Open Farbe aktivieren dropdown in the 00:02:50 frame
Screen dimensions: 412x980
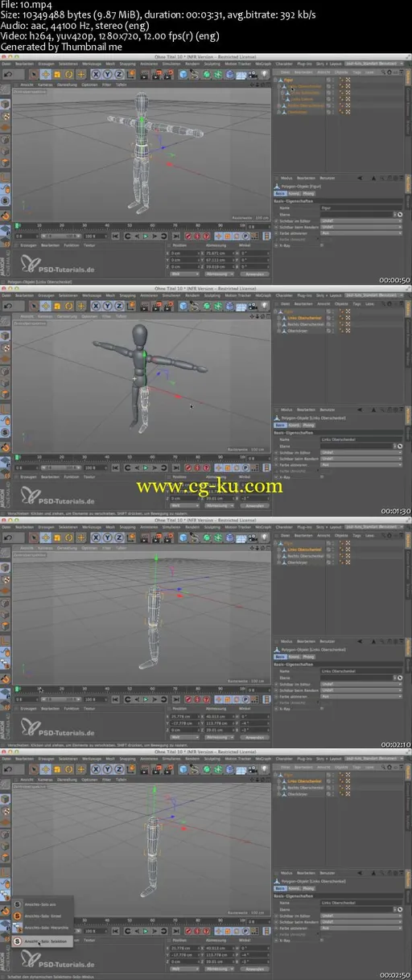(360, 929)
